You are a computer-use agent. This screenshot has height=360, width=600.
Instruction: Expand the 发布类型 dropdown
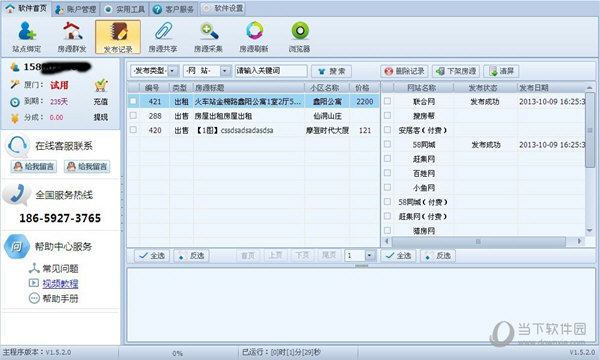[173, 71]
